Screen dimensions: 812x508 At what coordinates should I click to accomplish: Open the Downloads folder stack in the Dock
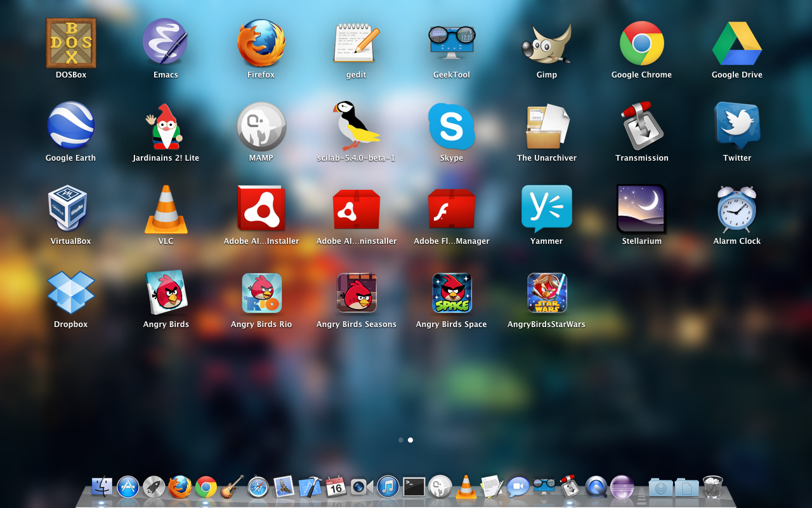(660, 487)
